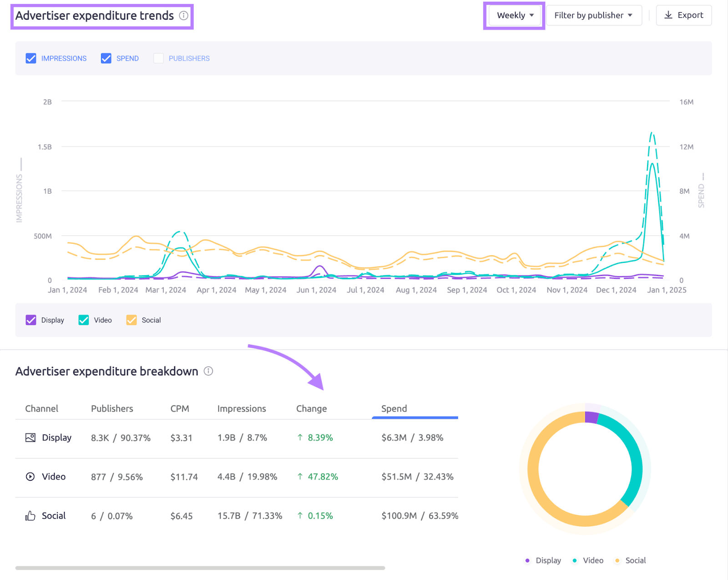Click green up arrow in Display change
Image resolution: width=728 pixels, height=580 pixels.
(300, 438)
